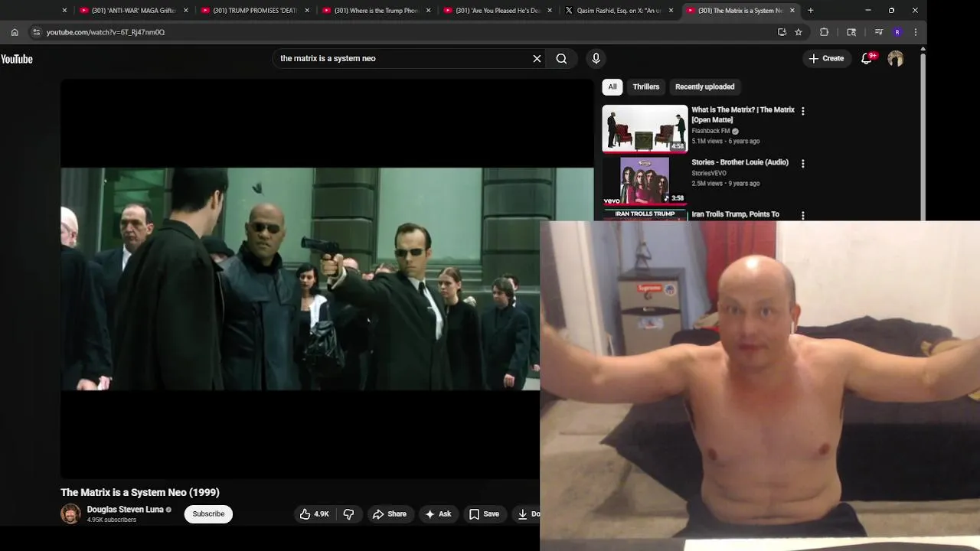Click the Ask button
Screen dimensions: 980x551
point(438,514)
